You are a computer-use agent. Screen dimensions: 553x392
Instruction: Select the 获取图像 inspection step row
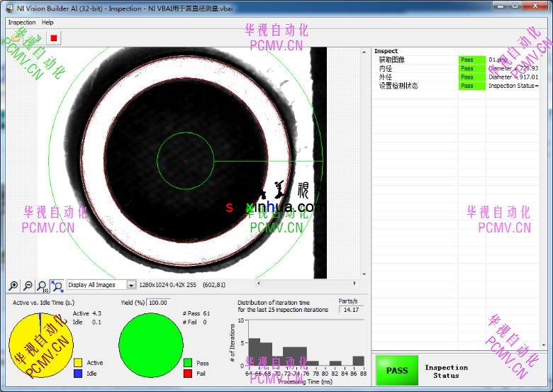(455, 60)
